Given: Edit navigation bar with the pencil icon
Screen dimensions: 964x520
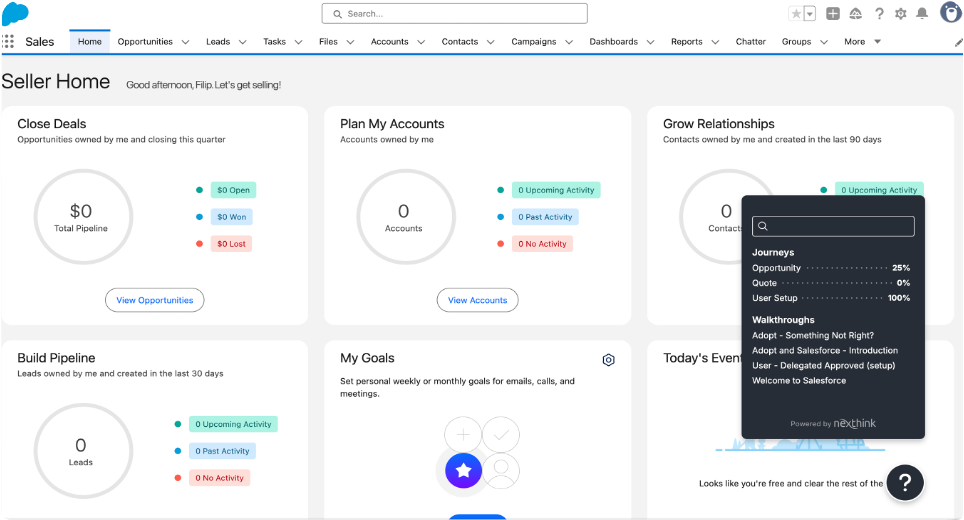Looking at the screenshot, I should [x=958, y=42].
